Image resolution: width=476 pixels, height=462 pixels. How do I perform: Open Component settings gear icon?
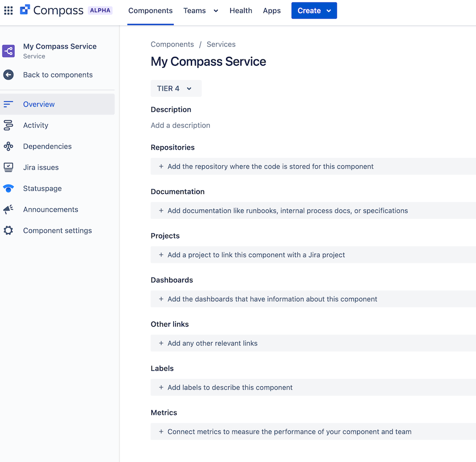pos(8,230)
